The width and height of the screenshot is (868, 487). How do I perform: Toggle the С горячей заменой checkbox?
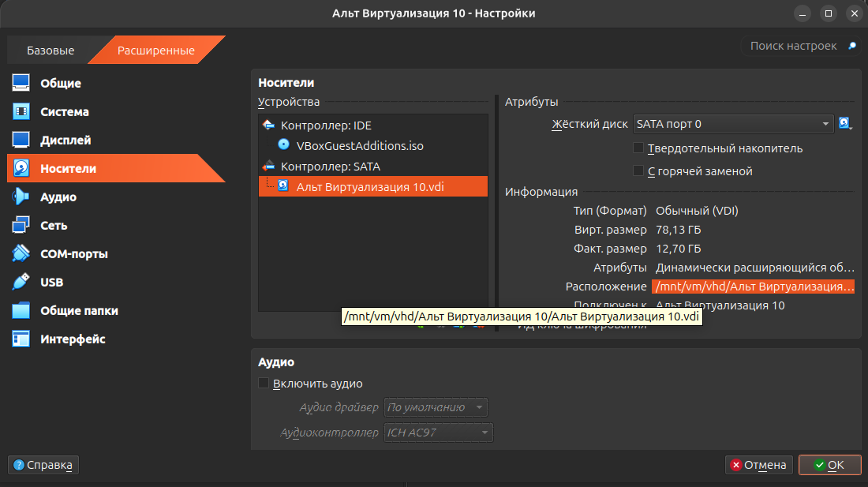point(638,170)
